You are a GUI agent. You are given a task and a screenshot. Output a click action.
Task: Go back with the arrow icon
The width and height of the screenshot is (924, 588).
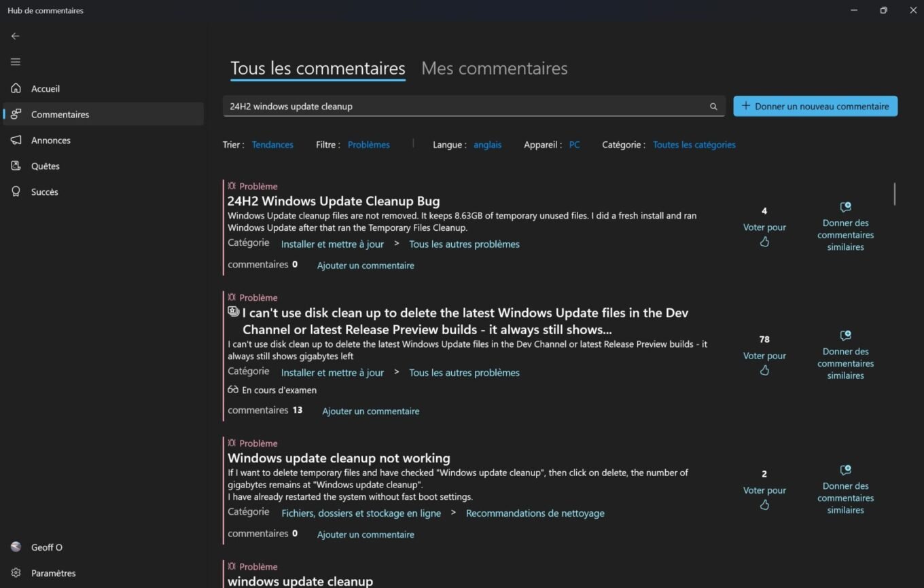click(x=16, y=36)
